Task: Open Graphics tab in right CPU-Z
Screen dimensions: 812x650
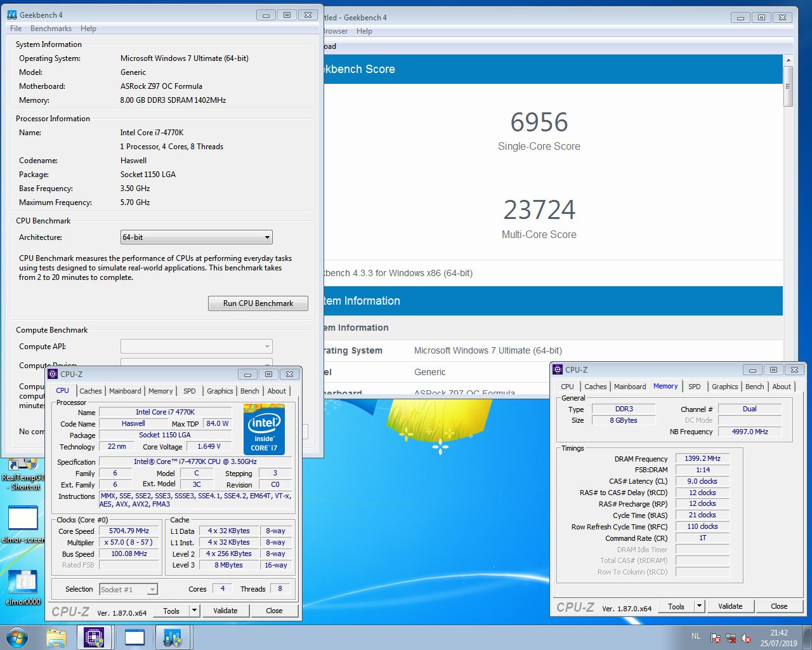Action: [x=724, y=387]
